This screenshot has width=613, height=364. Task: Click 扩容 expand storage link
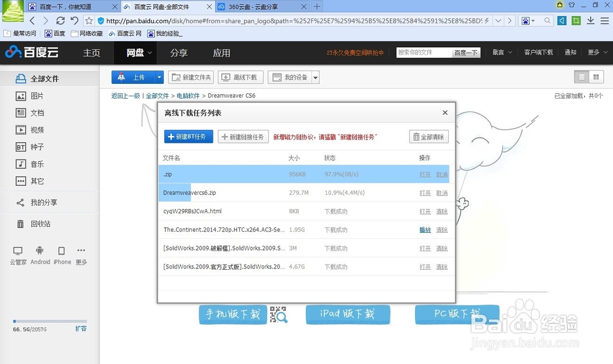coord(81,329)
